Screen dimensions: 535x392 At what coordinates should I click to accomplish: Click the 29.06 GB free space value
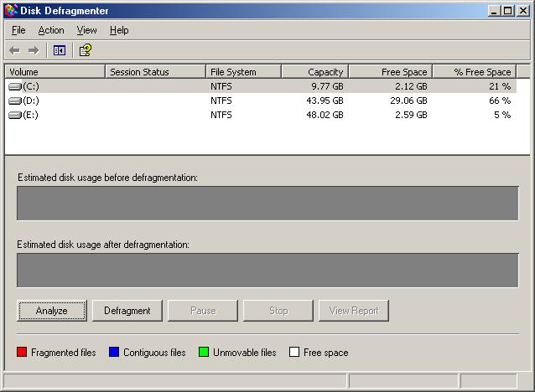click(408, 101)
